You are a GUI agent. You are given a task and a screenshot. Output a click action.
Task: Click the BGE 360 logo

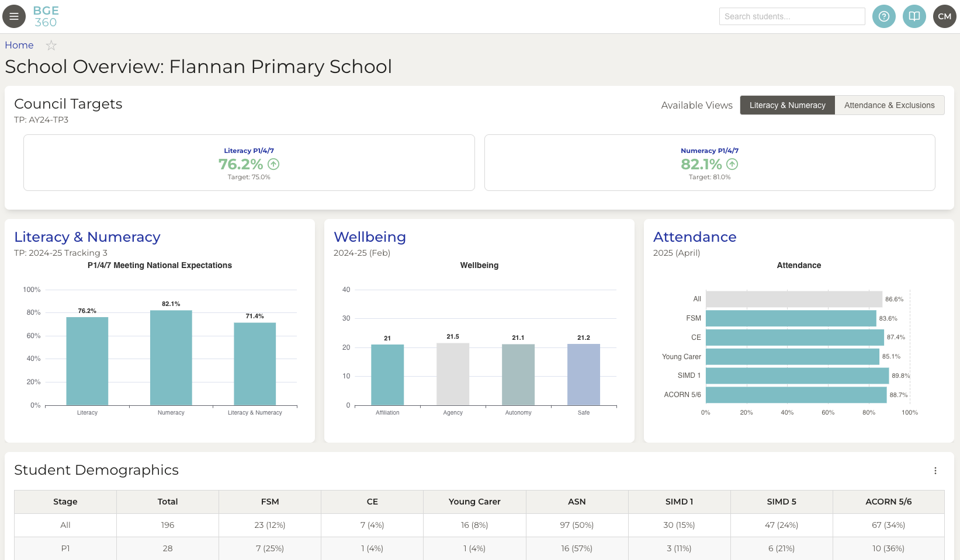(x=46, y=16)
